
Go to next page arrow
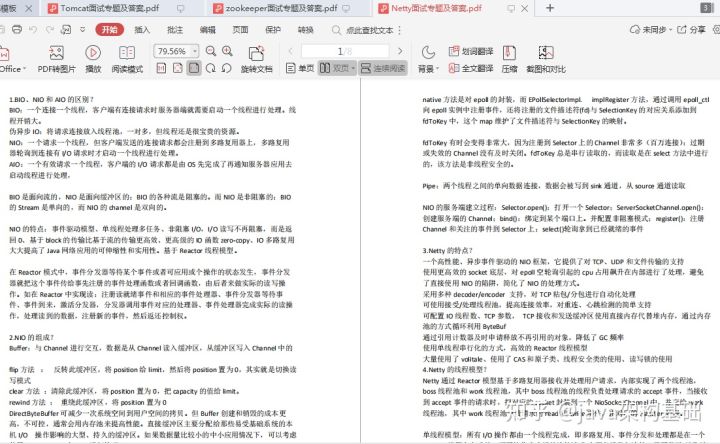tap(400, 51)
